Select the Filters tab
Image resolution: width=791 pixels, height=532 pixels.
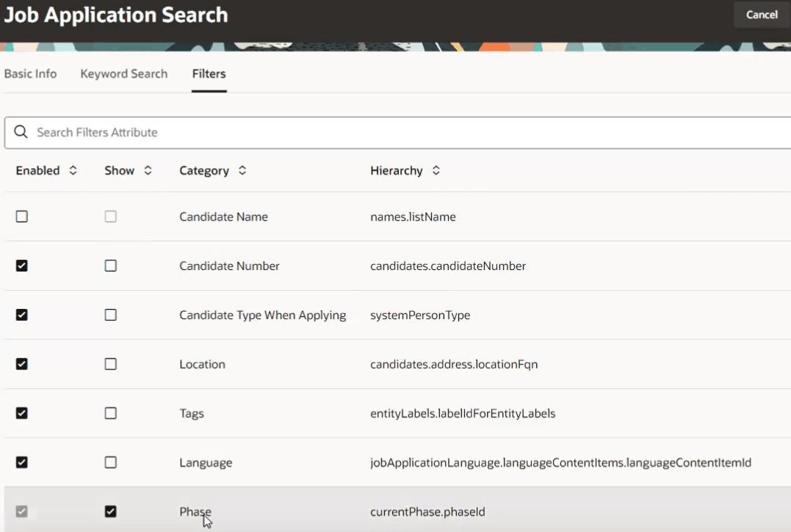point(209,74)
